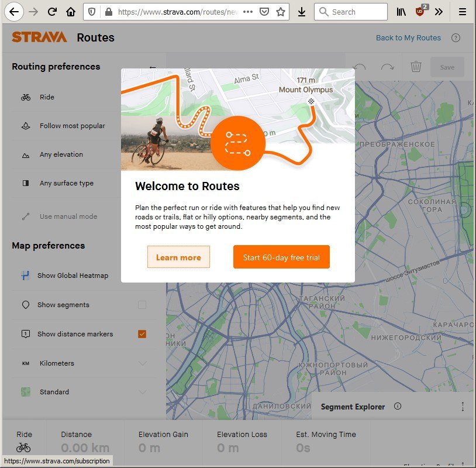The width and height of the screenshot is (476, 468).
Task: Expand the Kilometers units dropdown
Action: click(x=84, y=363)
